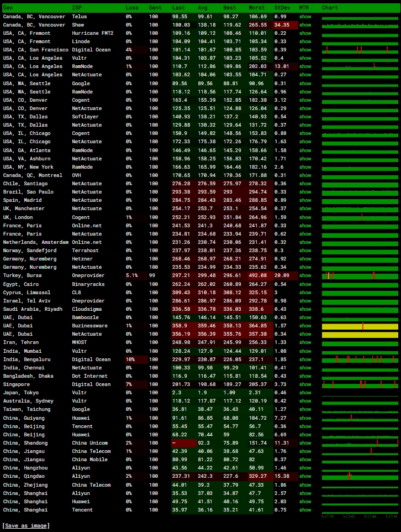401x532 pixels.
Task: Click the 'Hetzner' ISP name
Action: 82,259
